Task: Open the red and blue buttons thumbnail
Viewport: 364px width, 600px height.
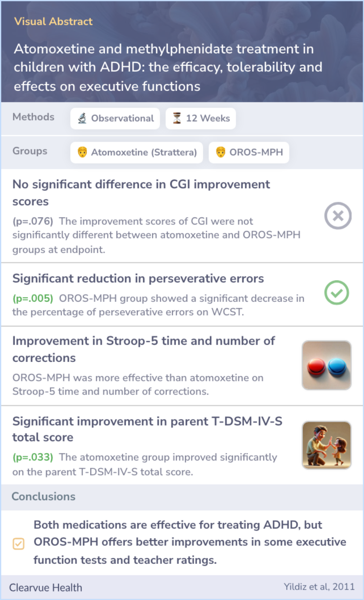Action: [327, 365]
